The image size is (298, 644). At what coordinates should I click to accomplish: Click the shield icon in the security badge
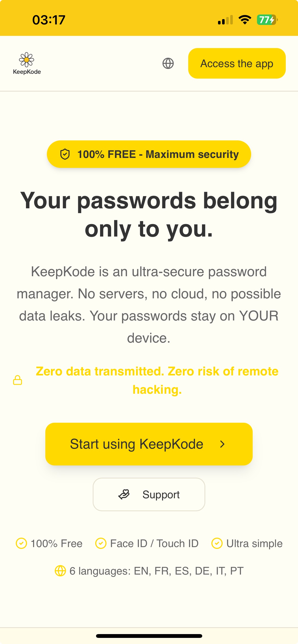tap(65, 154)
